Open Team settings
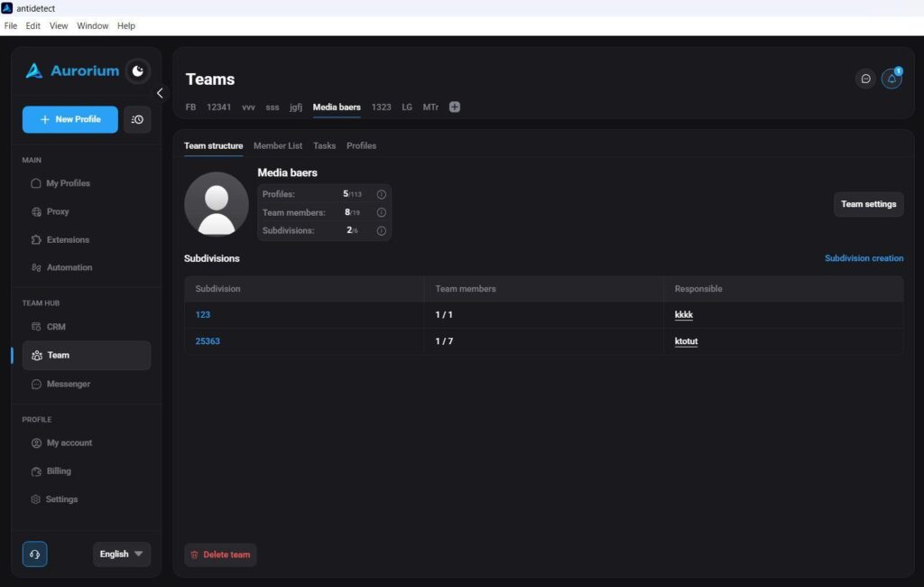This screenshot has width=924, height=587. (868, 204)
